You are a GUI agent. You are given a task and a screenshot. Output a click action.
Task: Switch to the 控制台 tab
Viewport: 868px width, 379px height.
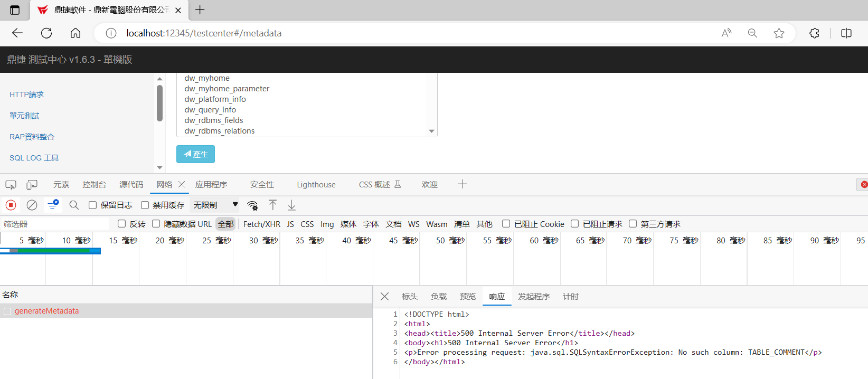click(x=94, y=184)
